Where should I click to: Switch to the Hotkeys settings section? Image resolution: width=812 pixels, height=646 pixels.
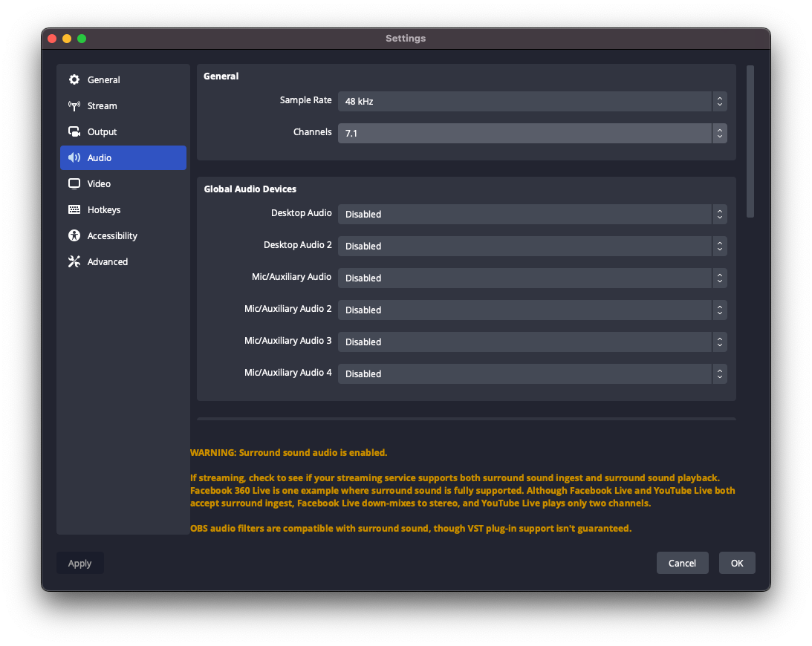tap(104, 210)
